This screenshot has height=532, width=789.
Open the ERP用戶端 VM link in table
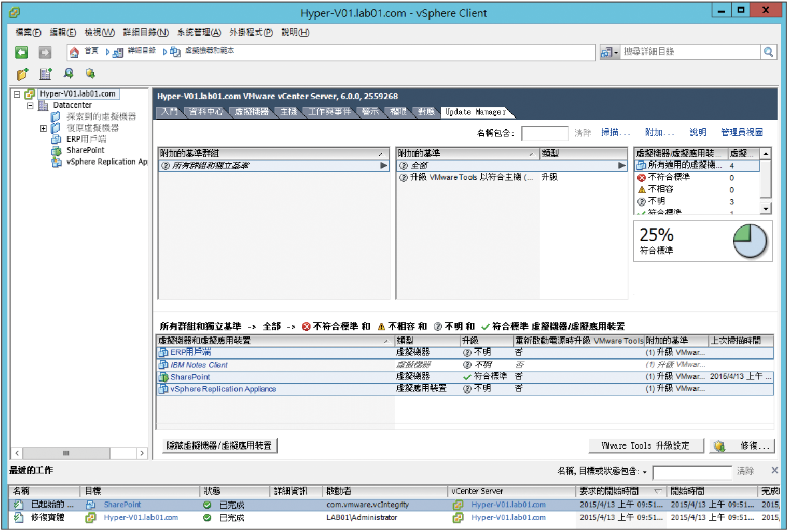(x=191, y=352)
